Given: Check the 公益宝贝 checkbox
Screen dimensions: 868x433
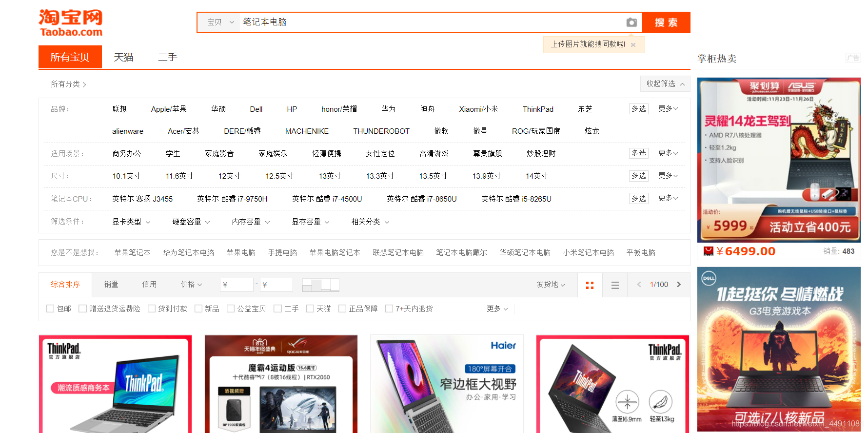Looking at the screenshot, I should [231, 309].
